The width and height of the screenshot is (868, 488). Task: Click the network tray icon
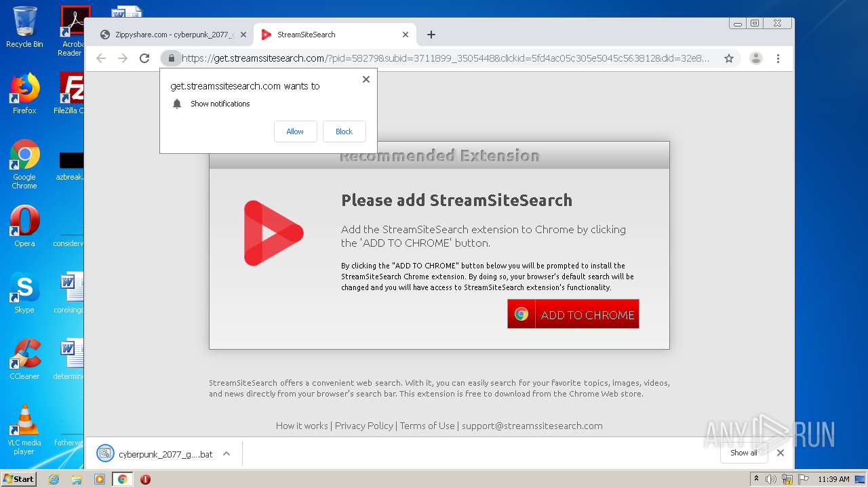pyautogui.click(x=787, y=479)
